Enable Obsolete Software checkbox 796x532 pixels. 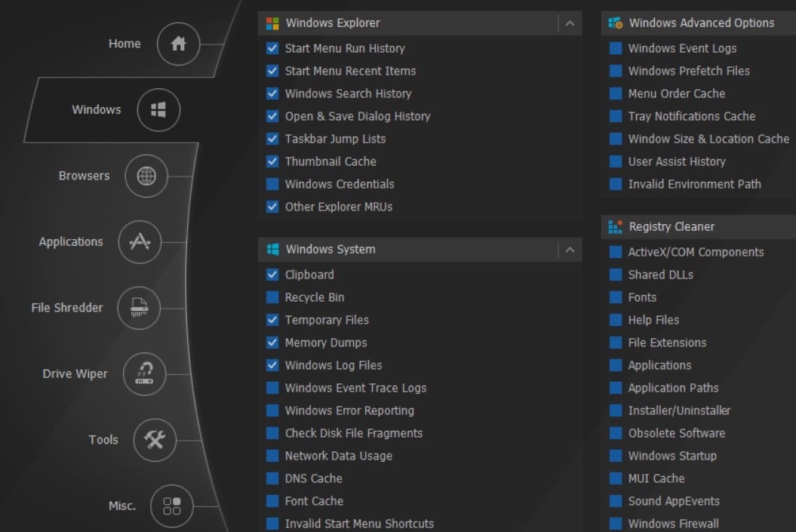coord(616,433)
